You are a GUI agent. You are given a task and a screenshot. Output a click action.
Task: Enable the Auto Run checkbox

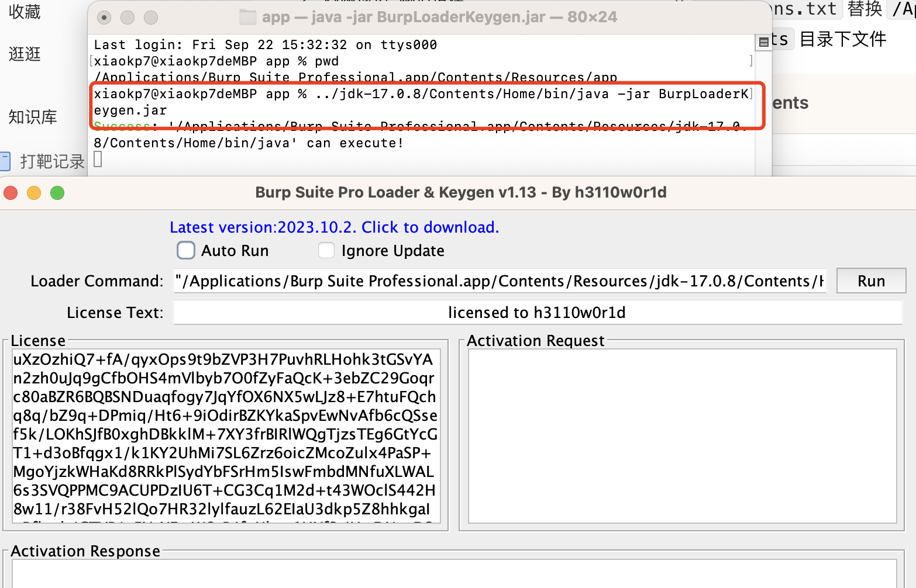pos(186,250)
